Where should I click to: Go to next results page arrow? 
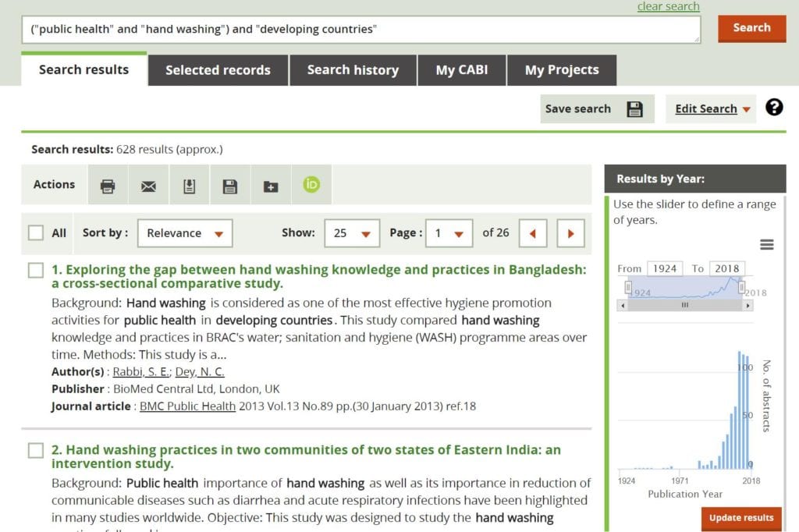pos(571,233)
